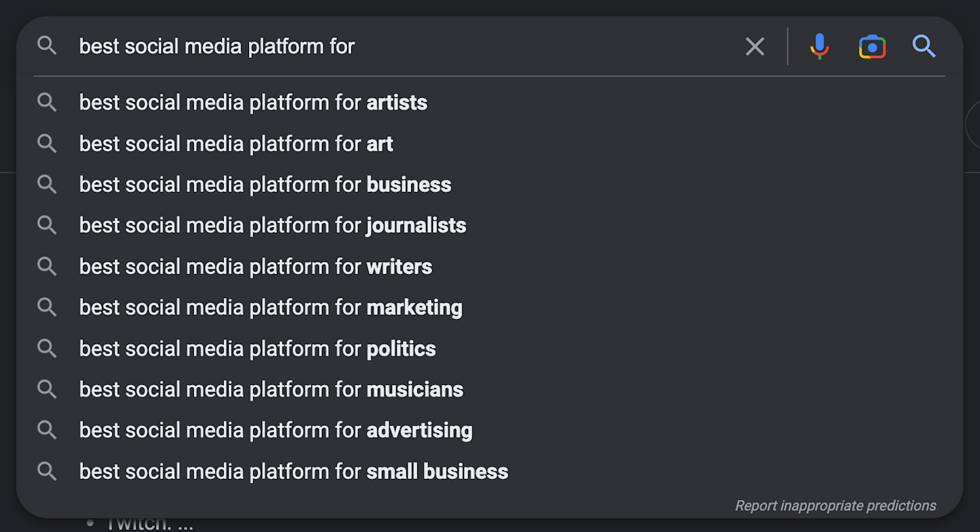Choose the writers search suggestion
The image size is (980, 532).
point(255,267)
